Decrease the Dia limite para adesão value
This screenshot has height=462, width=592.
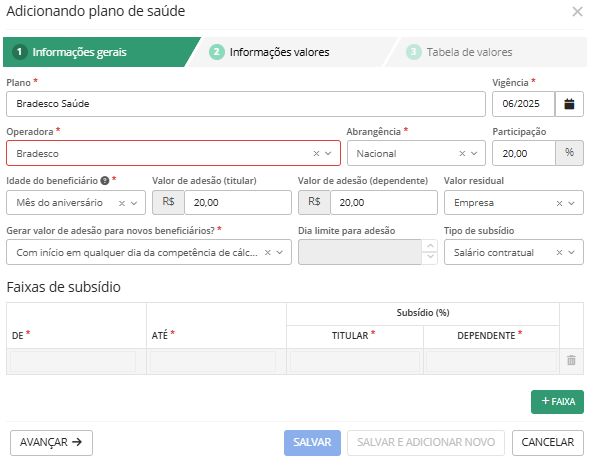pyautogui.click(x=430, y=258)
